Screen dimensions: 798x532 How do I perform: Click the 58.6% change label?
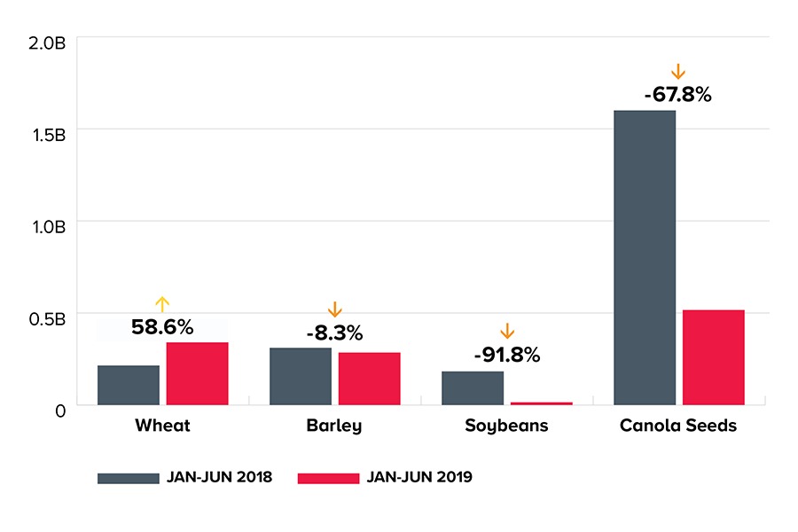[x=162, y=326]
